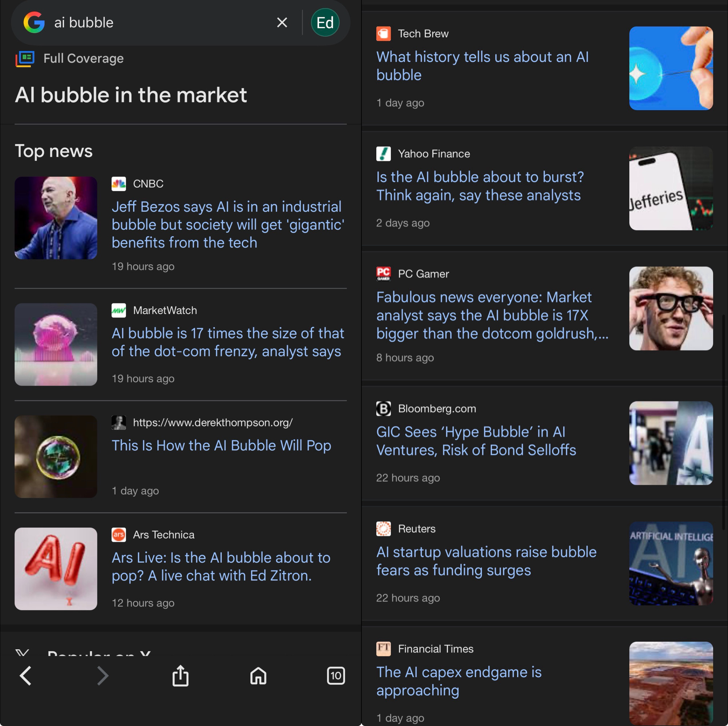The image size is (728, 726).
Task: Click the ai bubble search field
Action: pyautogui.click(x=158, y=23)
